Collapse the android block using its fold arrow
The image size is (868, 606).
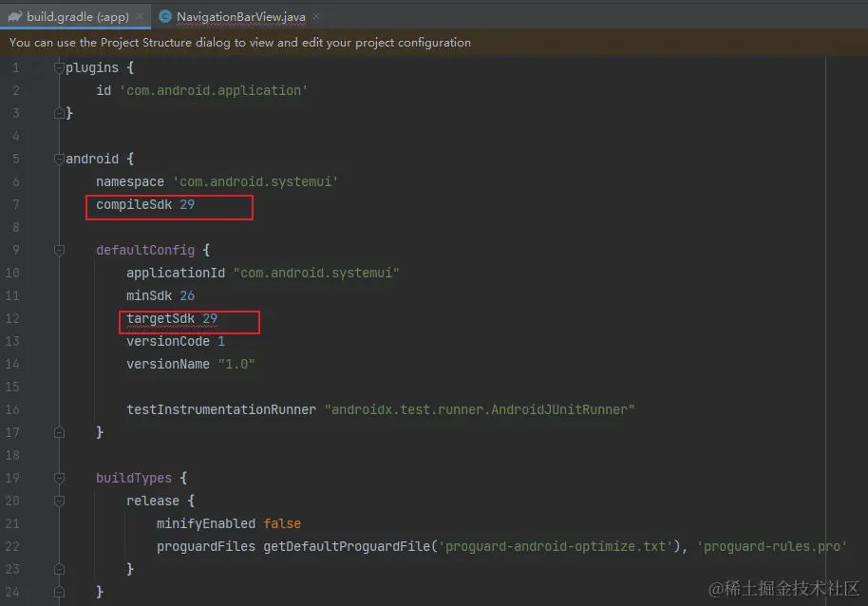(x=59, y=159)
